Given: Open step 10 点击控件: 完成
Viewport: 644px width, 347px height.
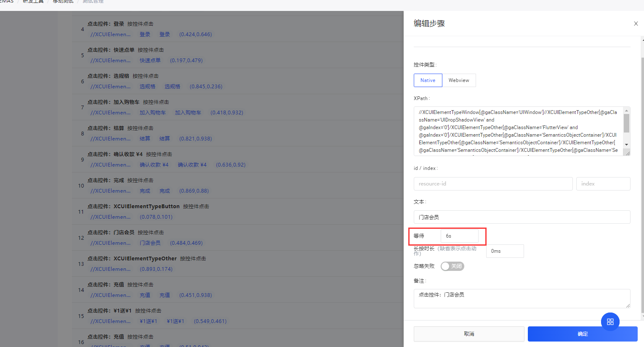Looking at the screenshot, I should point(238,185).
